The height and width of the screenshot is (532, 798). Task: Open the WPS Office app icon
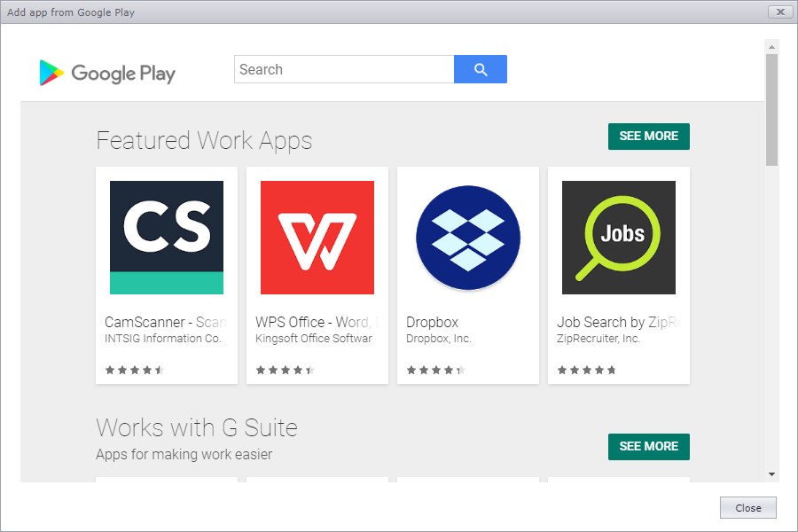coord(317,238)
